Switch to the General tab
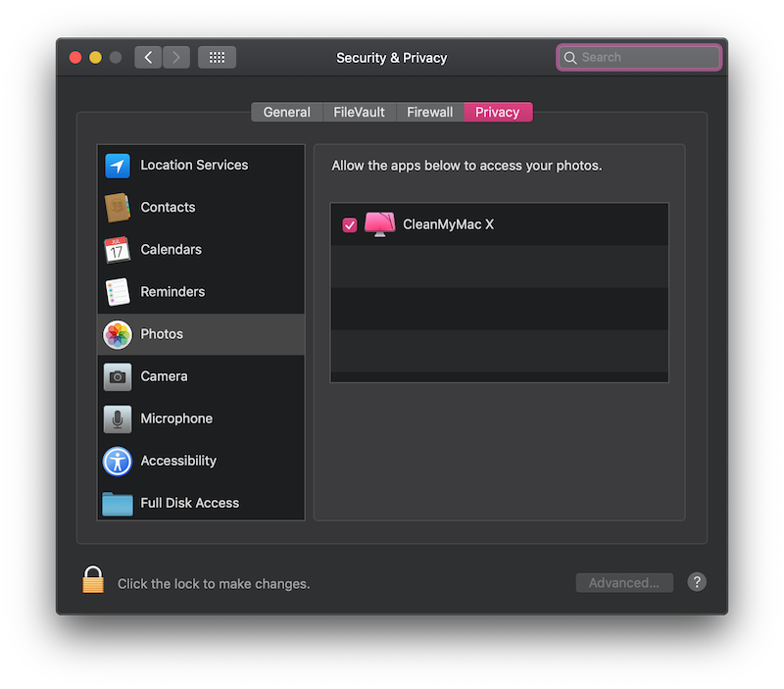The image size is (784, 689). [287, 112]
